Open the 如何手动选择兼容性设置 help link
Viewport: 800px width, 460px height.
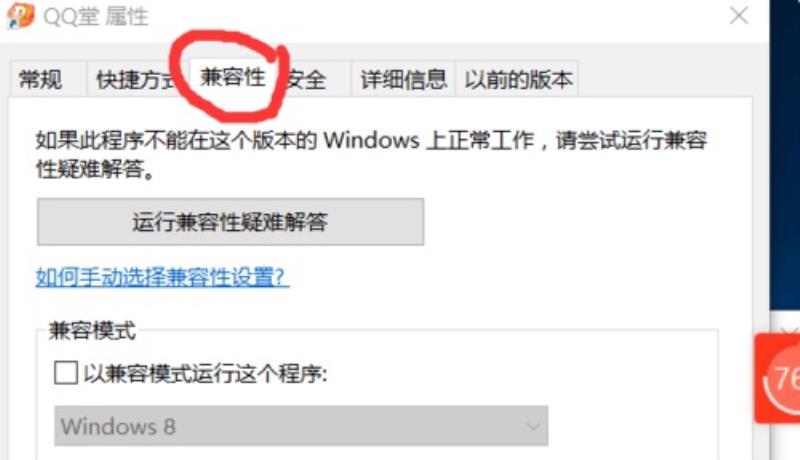point(162,277)
